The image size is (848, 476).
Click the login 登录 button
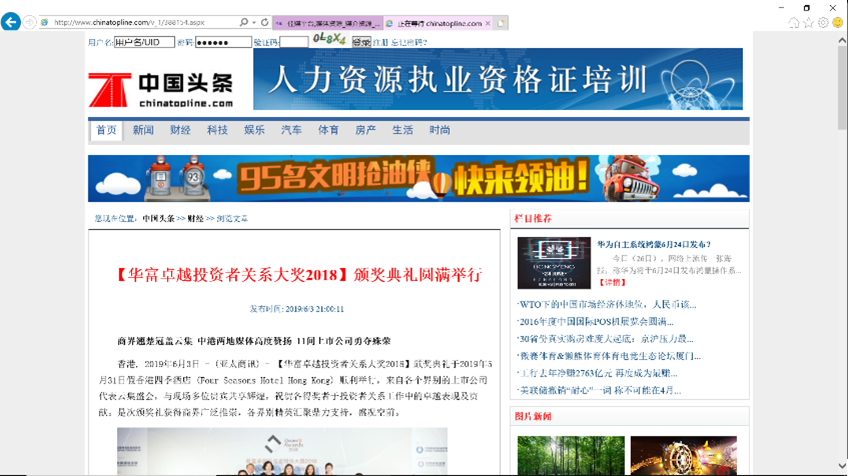361,42
